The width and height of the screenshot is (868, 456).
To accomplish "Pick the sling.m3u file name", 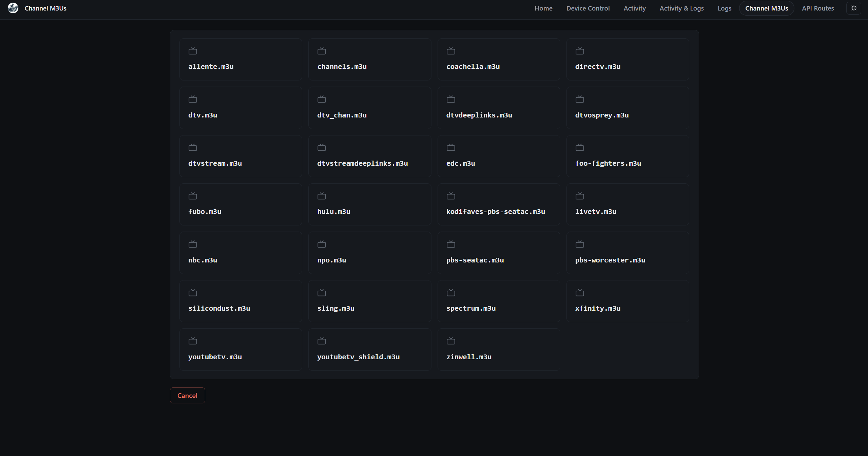I will [336, 308].
